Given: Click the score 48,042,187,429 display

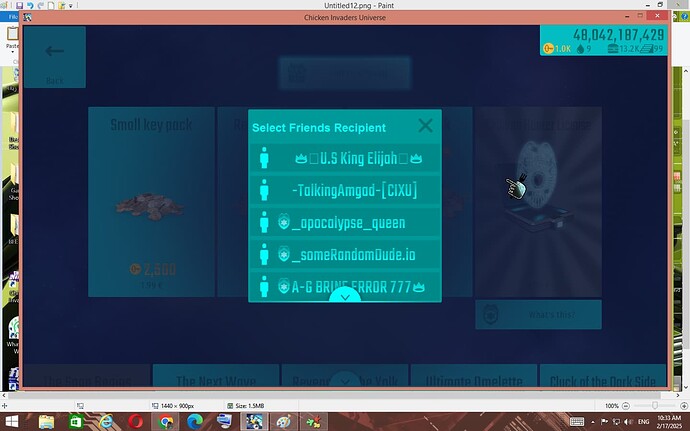Looking at the screenshot, I should pos(618,35).
